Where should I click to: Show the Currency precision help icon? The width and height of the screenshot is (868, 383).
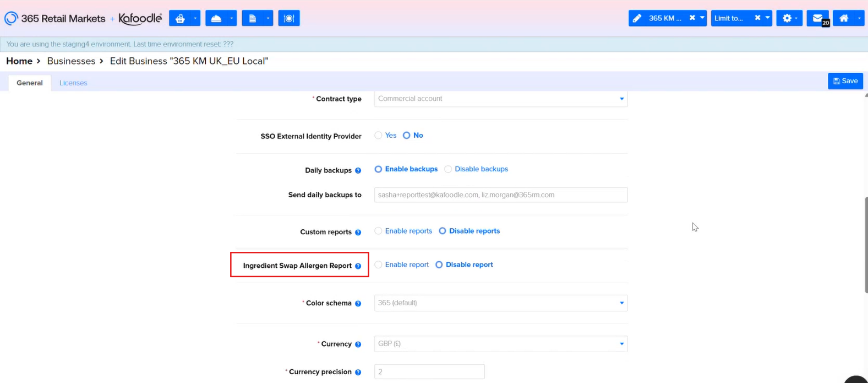click(358, 373)
